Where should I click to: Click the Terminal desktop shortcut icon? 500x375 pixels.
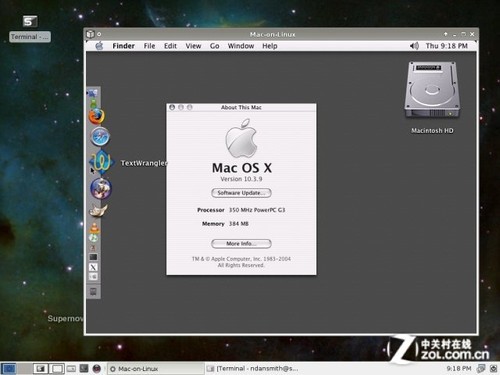click(x=30, y=21)
